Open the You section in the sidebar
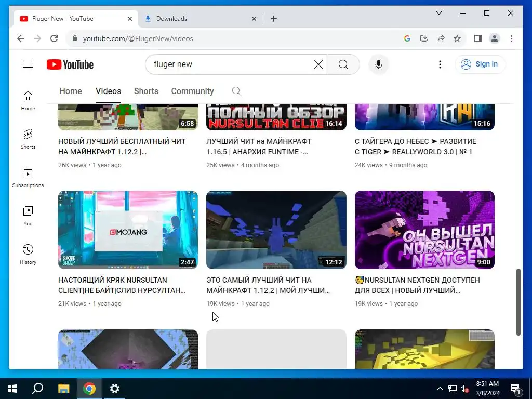This screenshot has width=532, height=399. [x=28, y=216]
